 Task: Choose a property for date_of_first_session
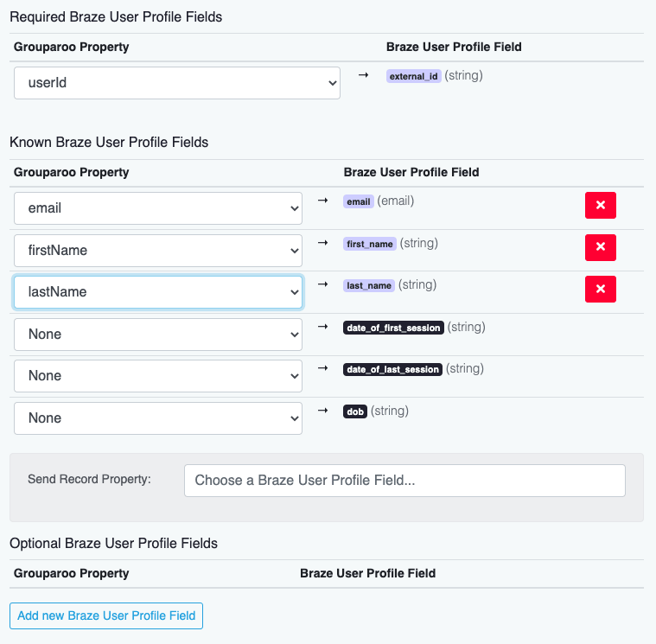(x=158, y=335)
